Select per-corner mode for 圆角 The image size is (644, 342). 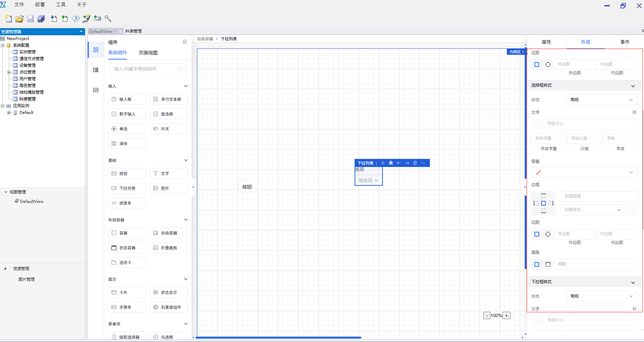(x=548, y=264)
